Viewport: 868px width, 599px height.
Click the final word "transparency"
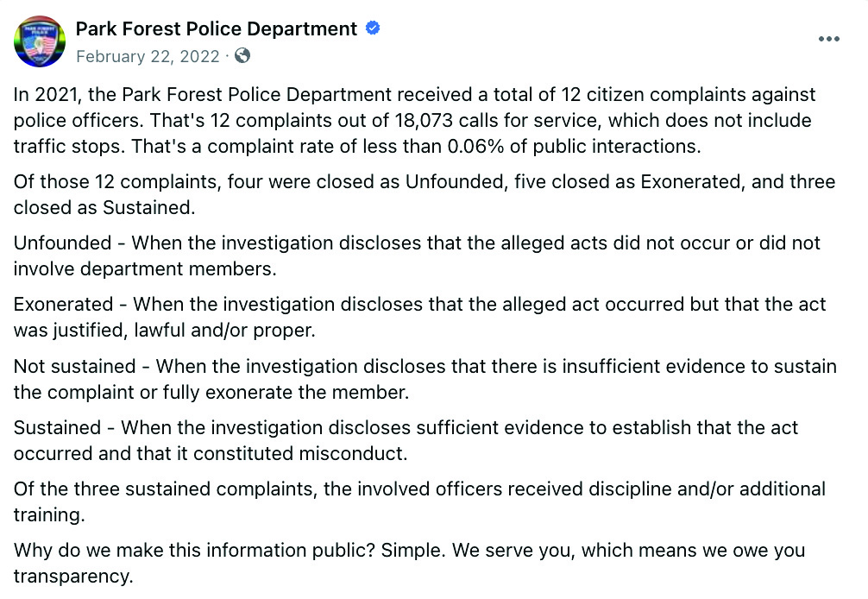(x=72, y=577)
